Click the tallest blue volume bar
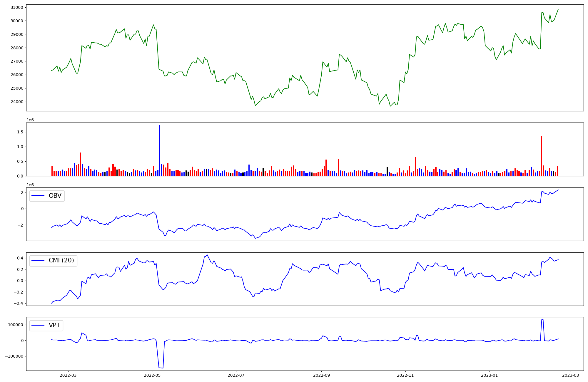The image size is (588, 382). (160, 150)
